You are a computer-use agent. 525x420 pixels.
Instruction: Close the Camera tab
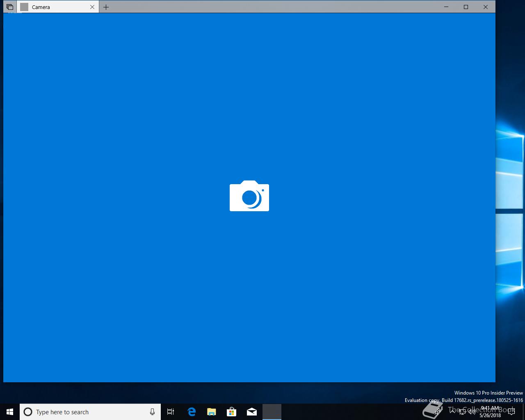coord(92,7)
